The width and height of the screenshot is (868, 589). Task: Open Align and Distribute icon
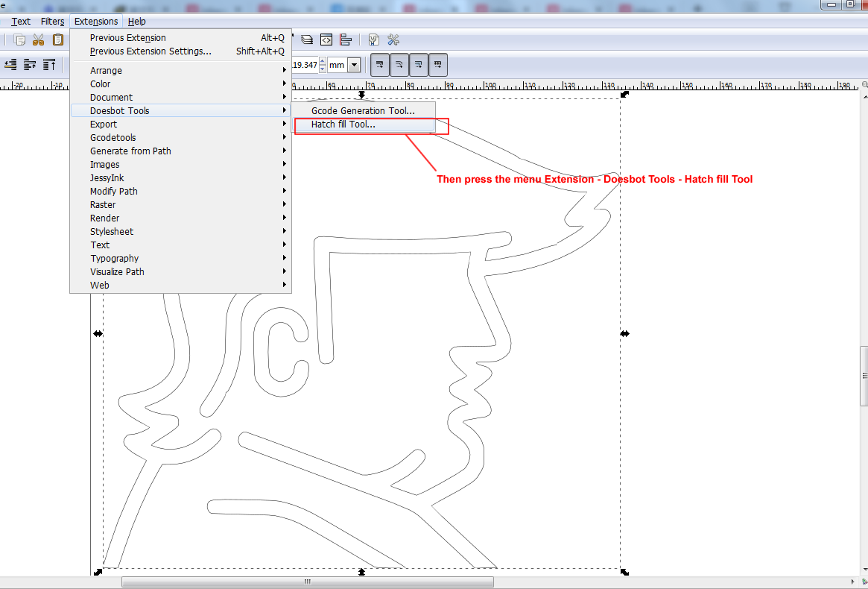[x=346, y=40]
